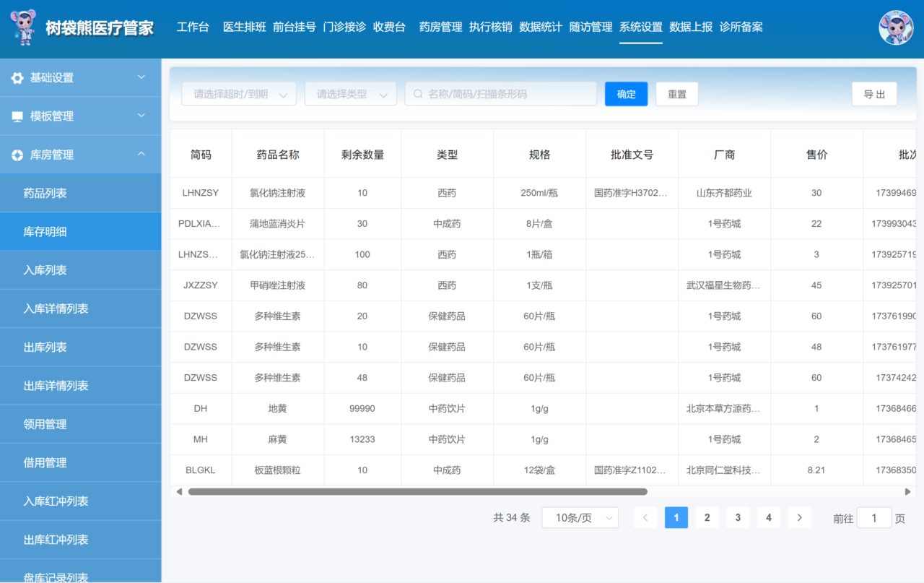Viewport: 924px width, 583px height.
Task: Open 出库列表 in sidebar
Action: pos(81,347)
